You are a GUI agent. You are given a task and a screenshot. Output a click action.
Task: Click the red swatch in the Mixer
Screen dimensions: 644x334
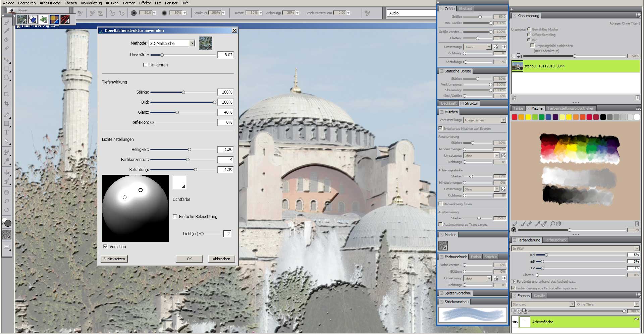pyautogui.click(x=515, y=117)
